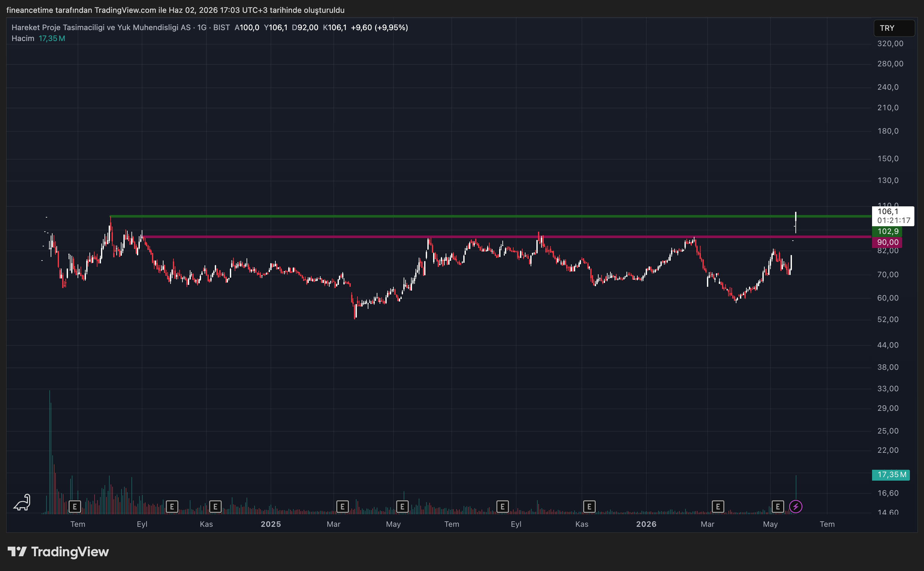Click the close value K106,1
Image resolution: width=924 pixels, height=571 pixels.
coord(335,28)
